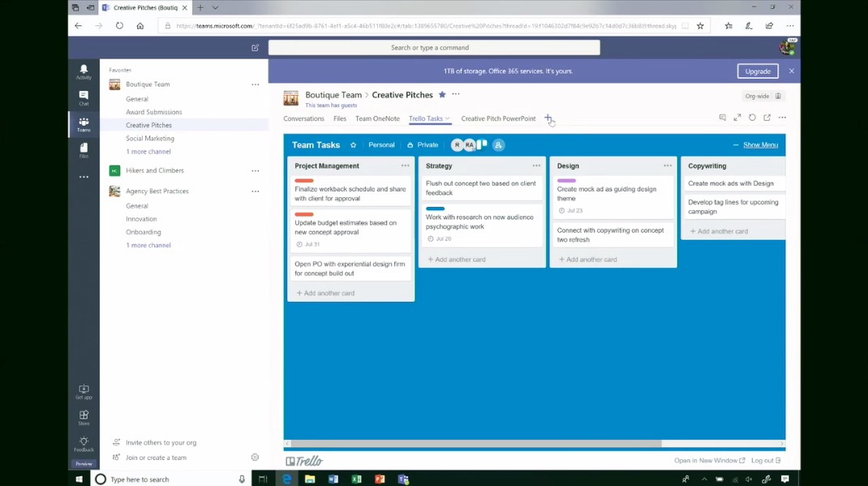Add another card to Design list
Viewport: 868px width, 486px height.
point(588,259)
